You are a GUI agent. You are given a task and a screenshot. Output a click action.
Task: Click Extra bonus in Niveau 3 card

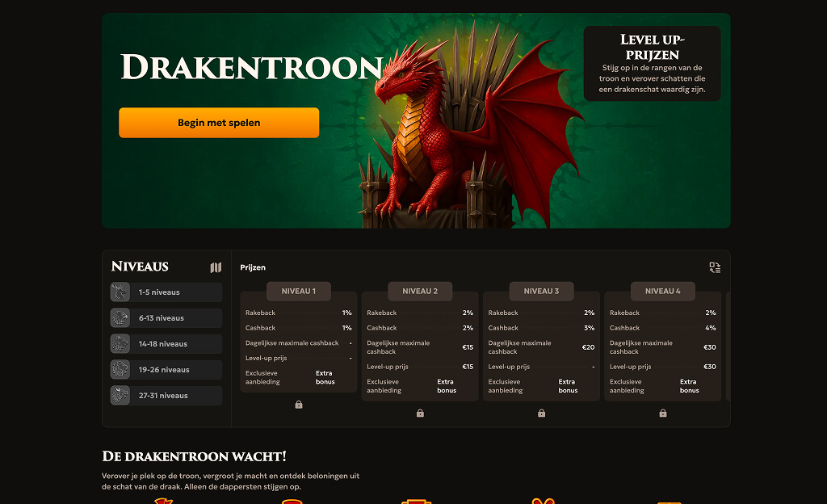point(568,386)
